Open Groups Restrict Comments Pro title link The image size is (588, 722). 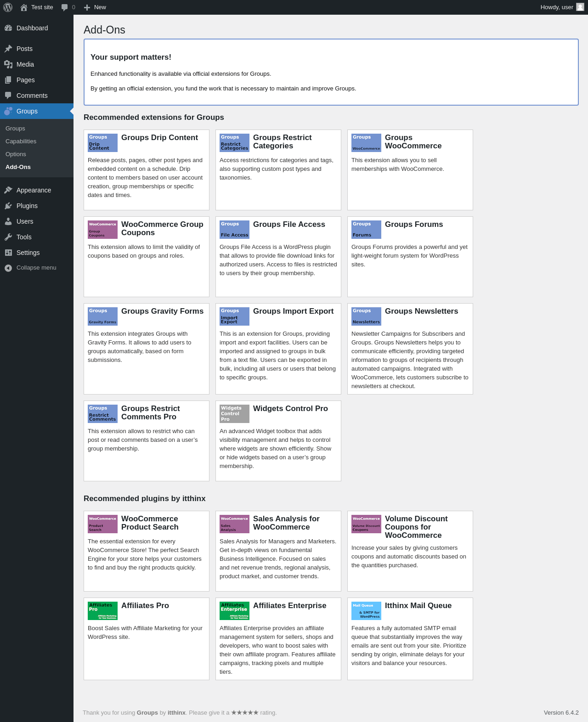(x=150, y=413)
